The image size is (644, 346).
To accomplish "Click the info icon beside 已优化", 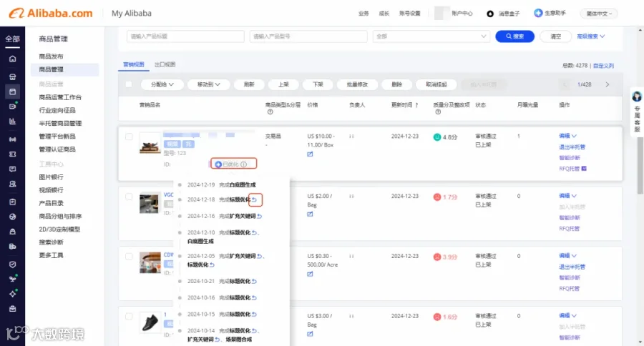I will pyautogui.click(x=244, y=164).
